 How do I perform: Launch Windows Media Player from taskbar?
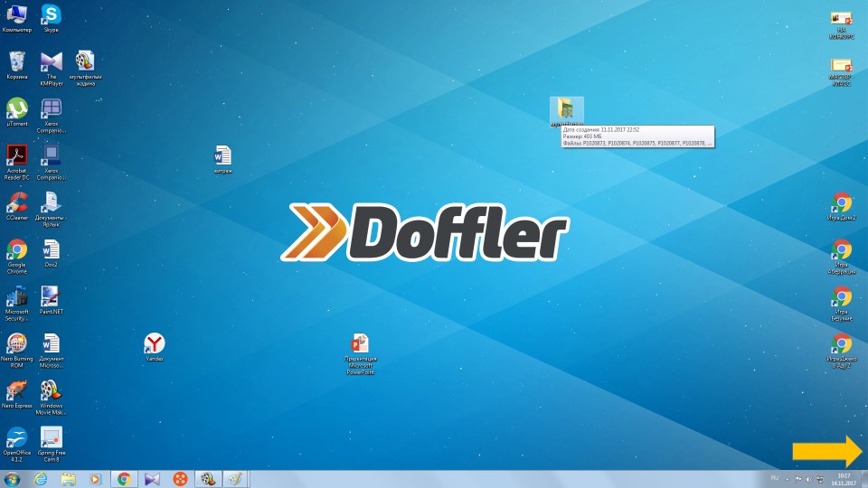pos(95,479)
